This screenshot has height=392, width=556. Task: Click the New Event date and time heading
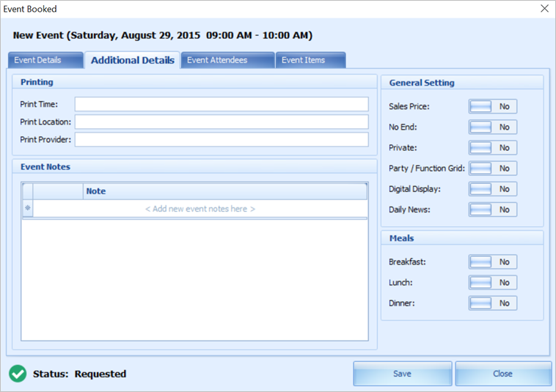click(163, 35)
